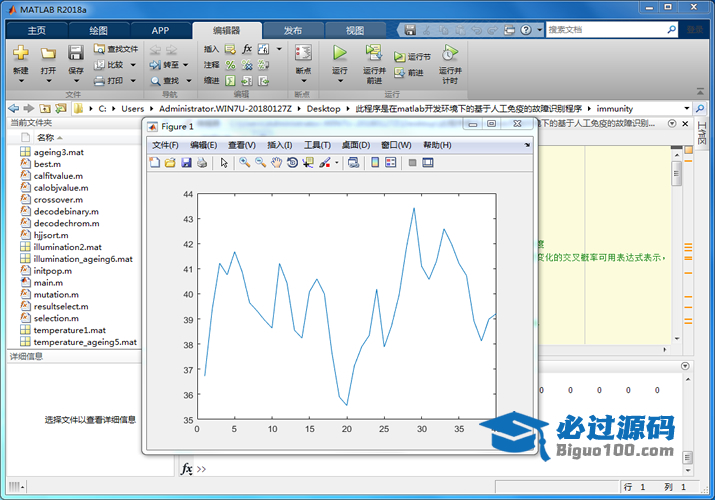The height and width of the screenshot is (500, 715).
Task: Switch to the 主页 (Home) tab
Action: point(37,31)
